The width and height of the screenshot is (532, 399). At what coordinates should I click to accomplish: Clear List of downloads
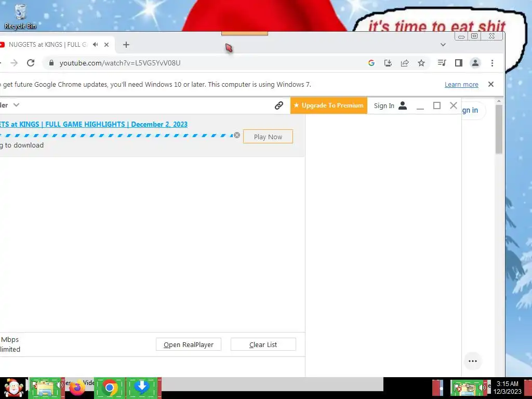tap(263, 344)
